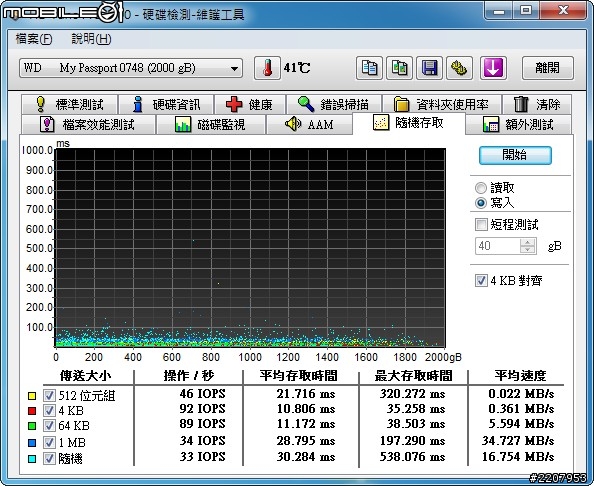
Task: Click the 離開 button
Action: [x=547, y=68]
